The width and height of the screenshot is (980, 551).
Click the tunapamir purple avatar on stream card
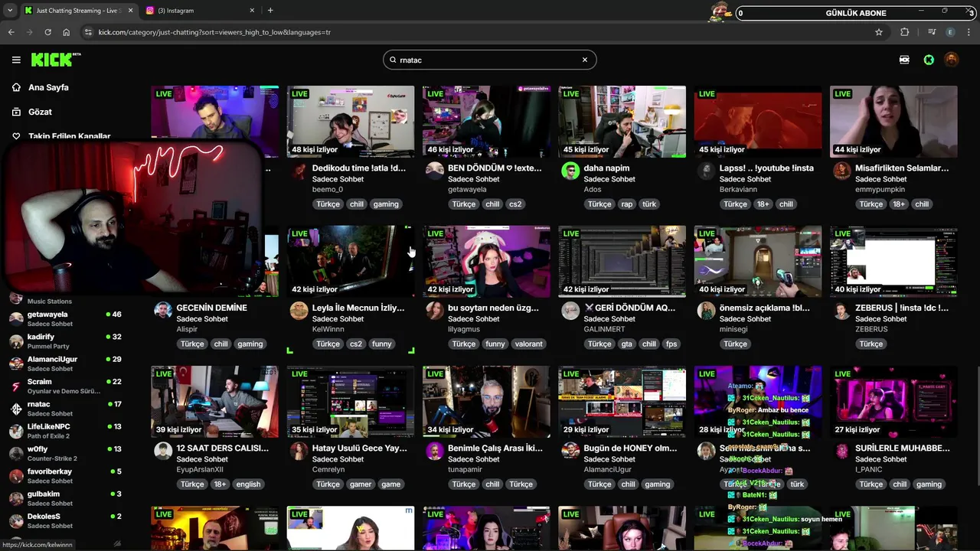point(435,451)
